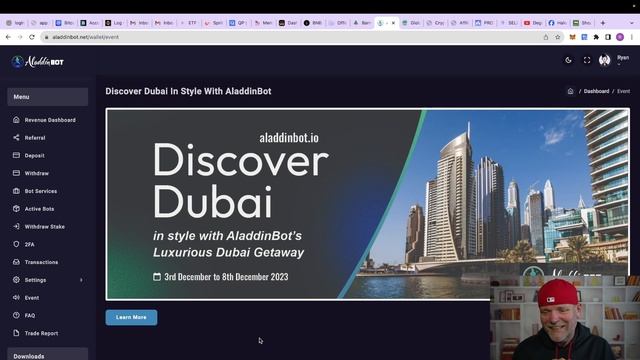Click the Learn More button
Screen dimensions: 640x360
131,317
